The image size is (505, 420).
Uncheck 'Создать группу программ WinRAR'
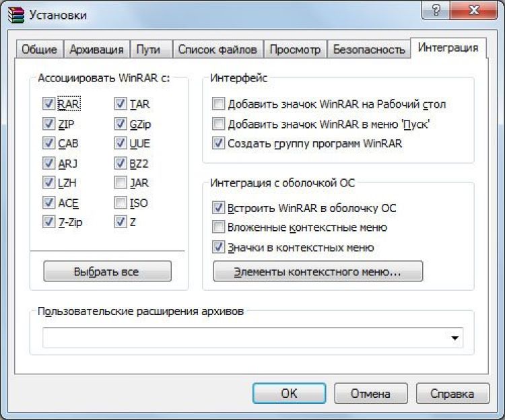click(x=218, y=143)
